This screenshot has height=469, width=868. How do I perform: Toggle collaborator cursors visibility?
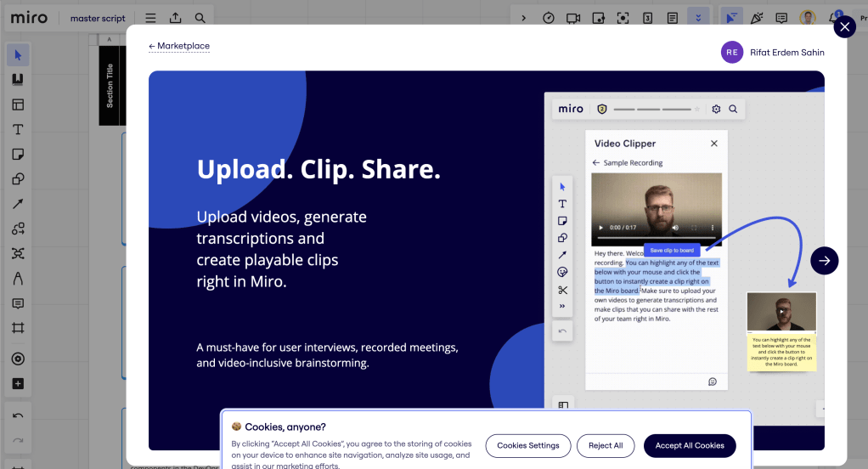coord(731,19)
